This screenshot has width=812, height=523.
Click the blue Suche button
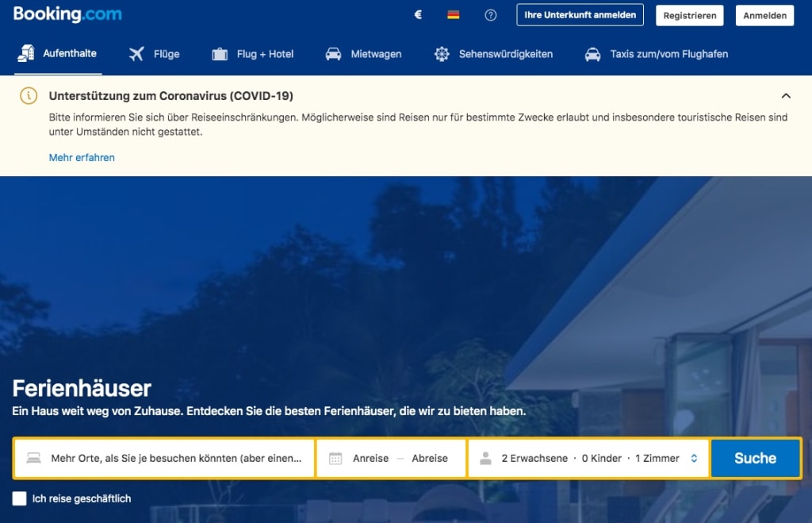756,458
